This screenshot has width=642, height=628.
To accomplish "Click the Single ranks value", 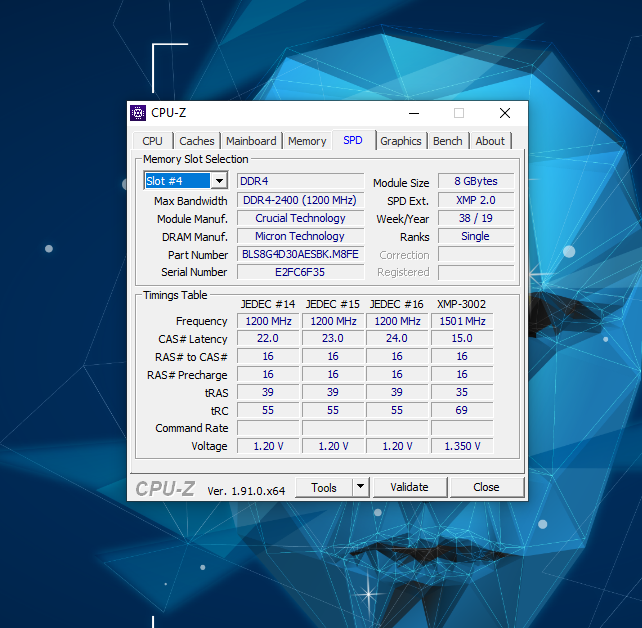I will tap(476, 236).
